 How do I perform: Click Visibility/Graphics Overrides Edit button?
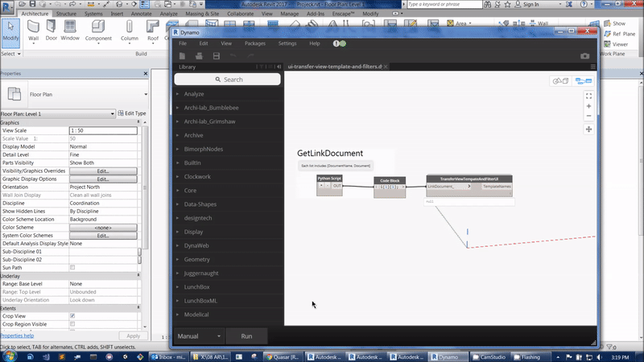click(103, 171)
